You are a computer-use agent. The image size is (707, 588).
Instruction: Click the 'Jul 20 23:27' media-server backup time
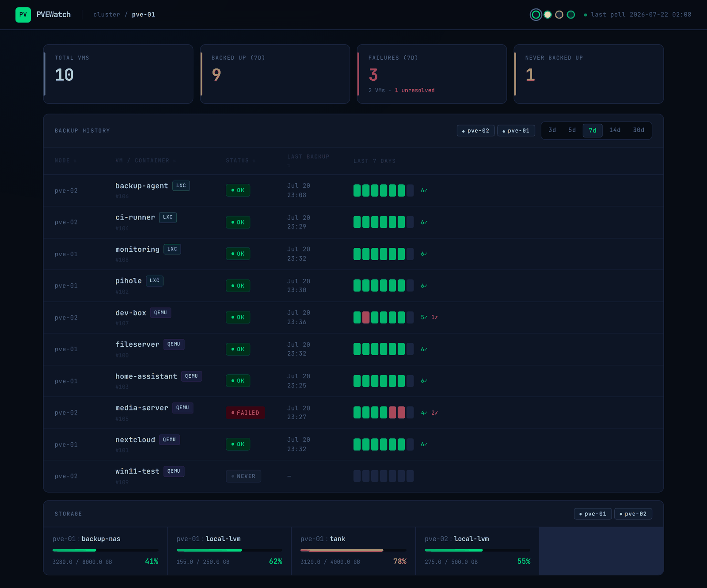(x=299, y=413)
